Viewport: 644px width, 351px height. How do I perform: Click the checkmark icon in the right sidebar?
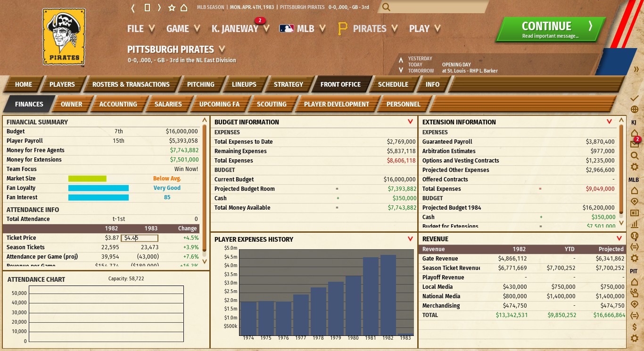click(634, 98)
